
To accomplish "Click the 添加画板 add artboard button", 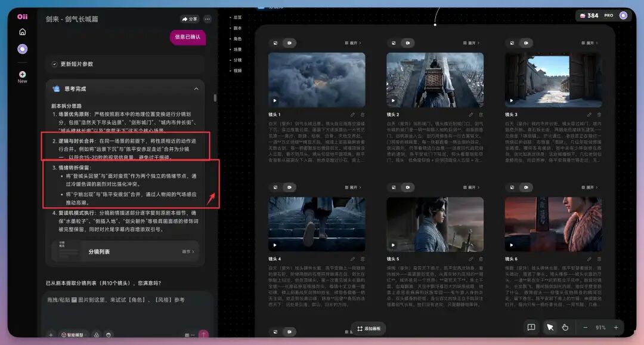I will click(369, 328).
